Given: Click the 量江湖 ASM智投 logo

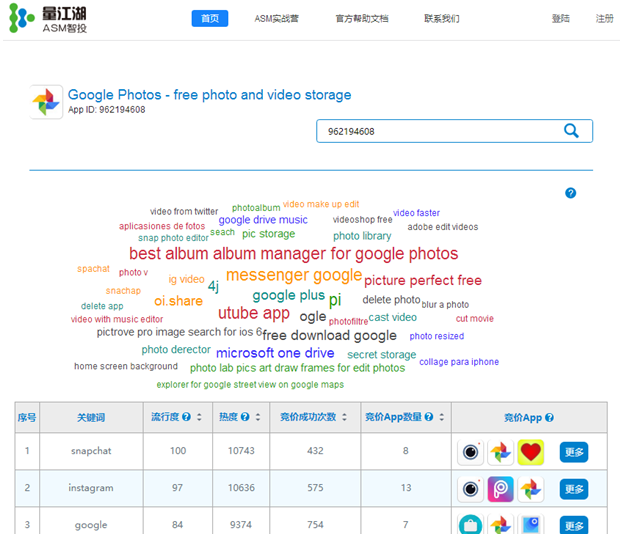Looking at the screenshot, I should click(48, 18).
